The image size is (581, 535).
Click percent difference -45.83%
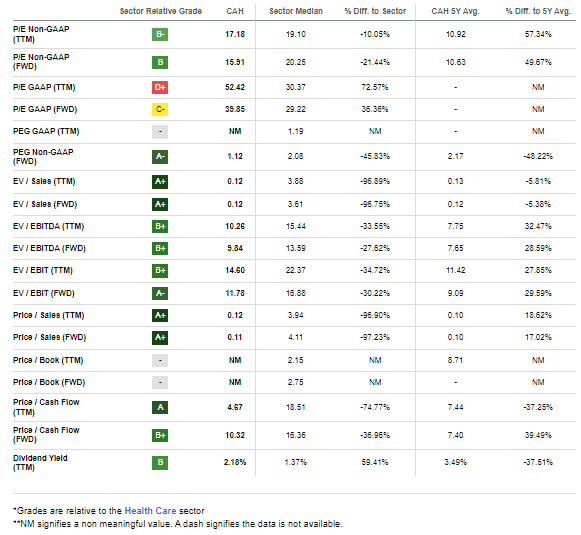tap(375, 156)
